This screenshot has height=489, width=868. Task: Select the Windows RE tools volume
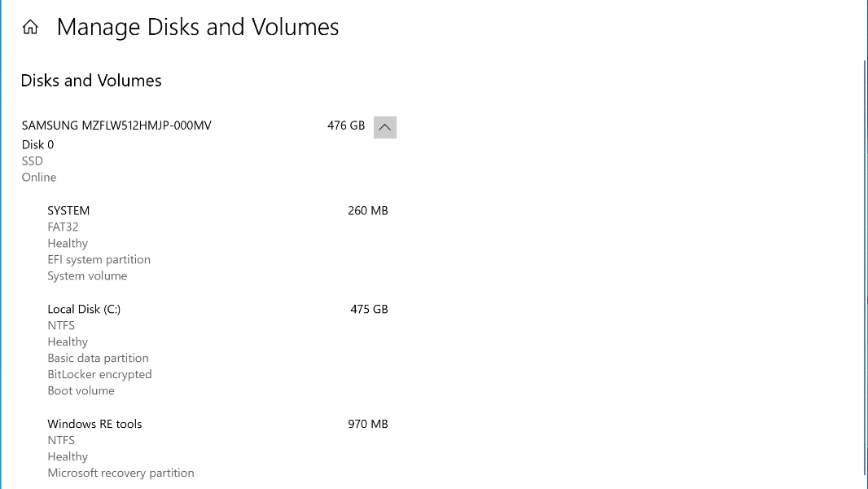[x=94, y=424]
